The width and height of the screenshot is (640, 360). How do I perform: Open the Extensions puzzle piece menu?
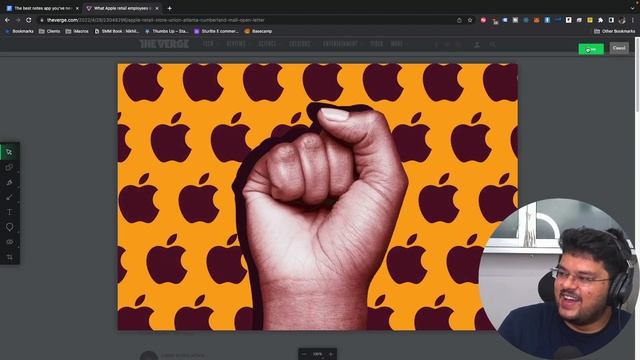(600, 20)
